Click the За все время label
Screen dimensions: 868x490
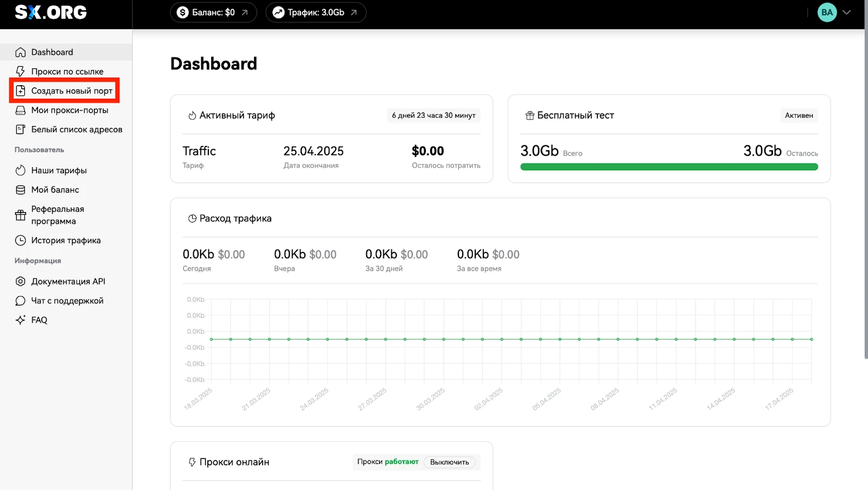click(x=479, y=269)
